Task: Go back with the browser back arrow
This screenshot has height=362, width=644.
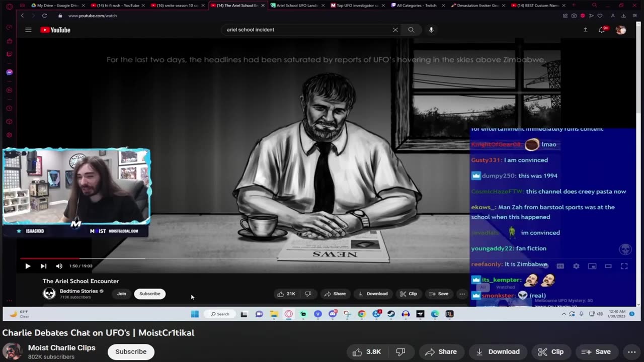Action: point(22,16)
